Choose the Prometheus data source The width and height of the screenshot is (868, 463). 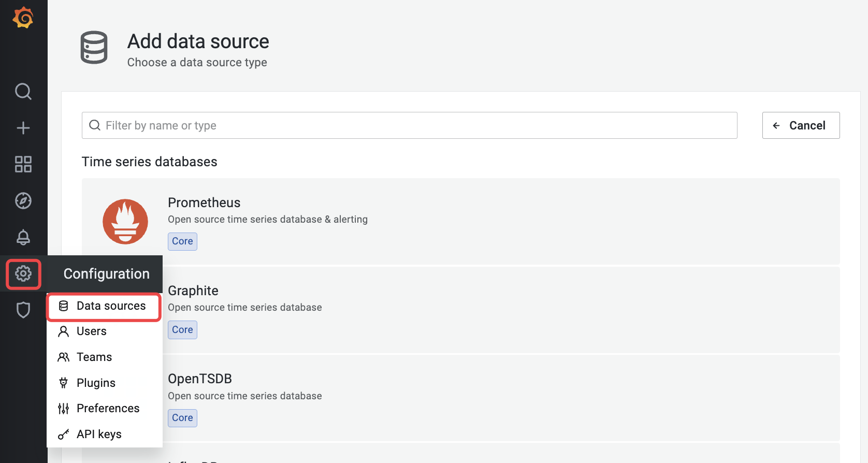click(x=460, y=222)
